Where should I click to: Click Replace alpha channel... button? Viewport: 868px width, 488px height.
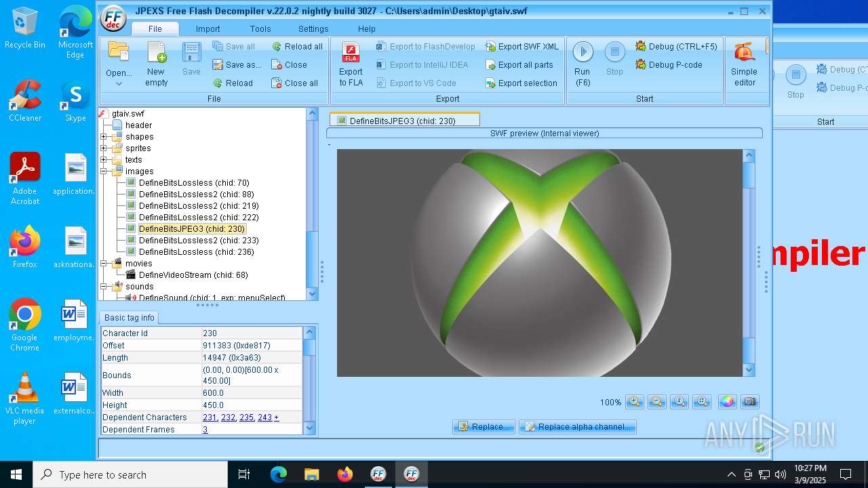578,427
